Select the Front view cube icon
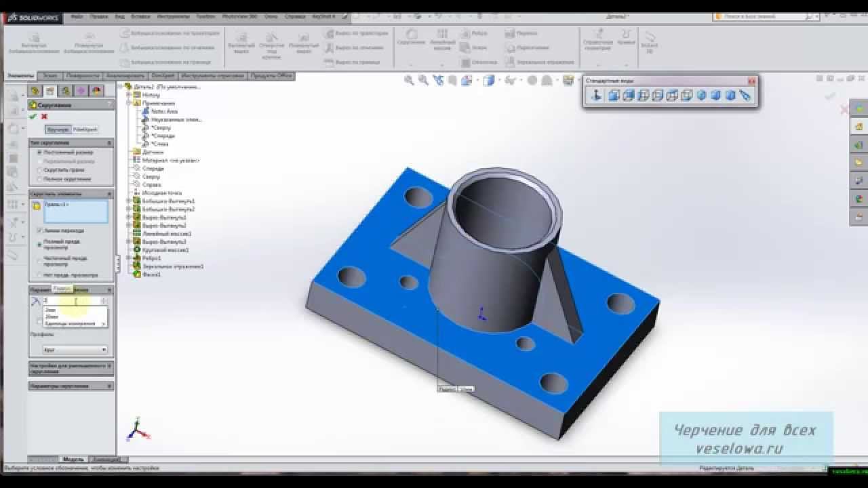The image size is (868, 488). click(x=614, y=96)
